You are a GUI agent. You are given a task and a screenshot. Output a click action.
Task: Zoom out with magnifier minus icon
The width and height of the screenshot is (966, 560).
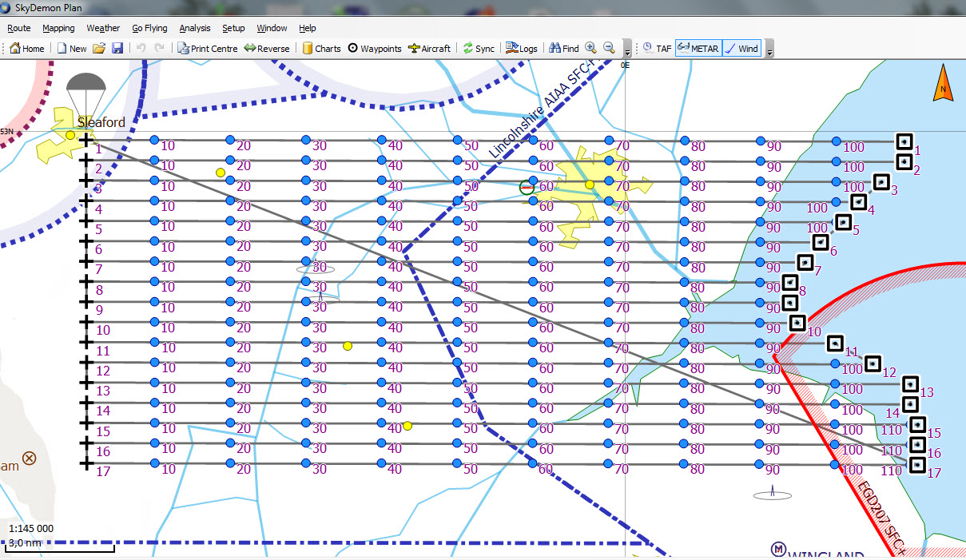point(609,48)
